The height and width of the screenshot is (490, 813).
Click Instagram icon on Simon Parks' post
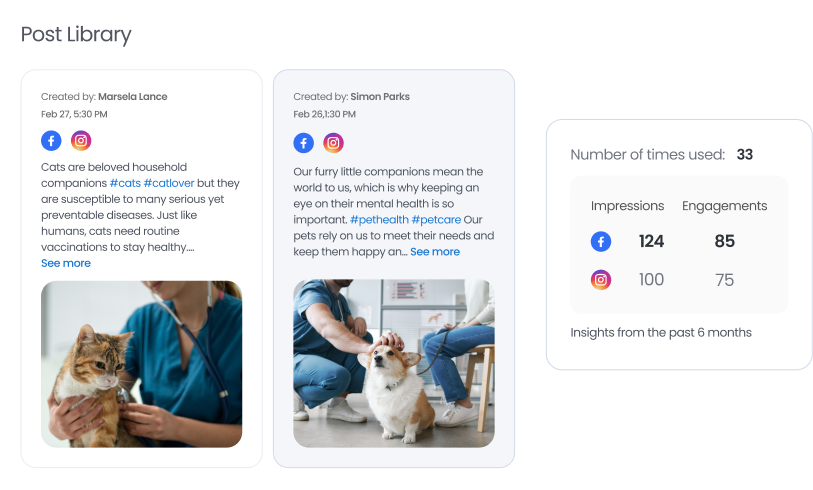pyautogui.click(x=333, y=143)
